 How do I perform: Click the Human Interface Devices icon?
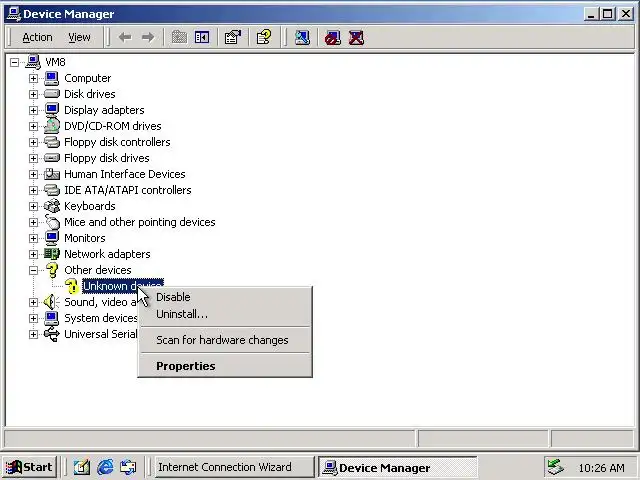pos(52,174)
